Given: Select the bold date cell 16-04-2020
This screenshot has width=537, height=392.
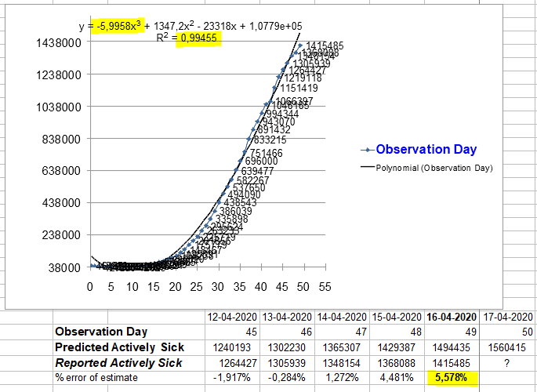Looking at the screenshot, I should click(x=452, y=317).
